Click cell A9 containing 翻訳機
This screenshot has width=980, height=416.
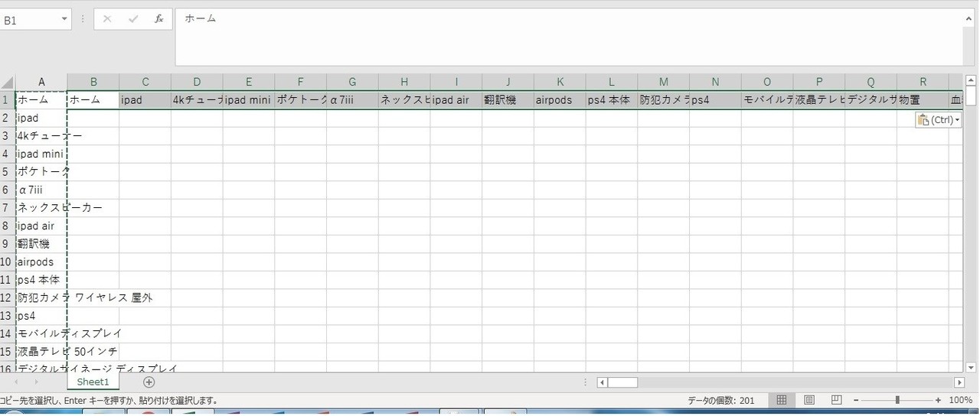tap(41, 244)
